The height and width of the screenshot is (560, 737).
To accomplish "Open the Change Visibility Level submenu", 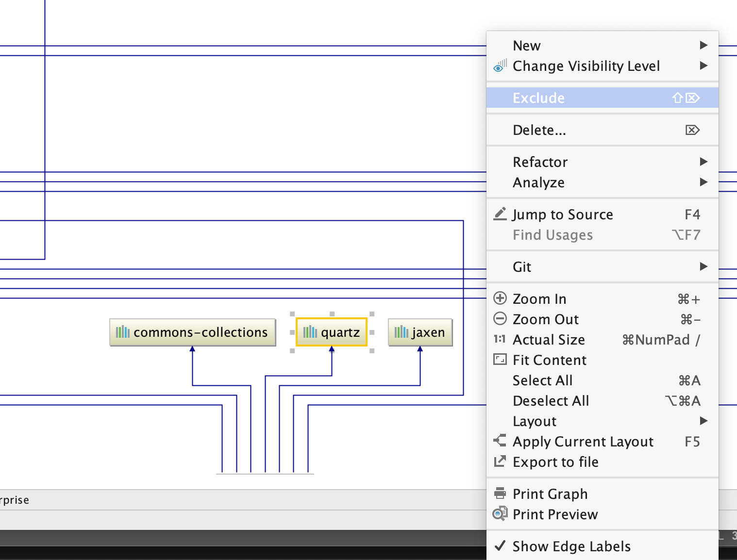I will pyautogui.click(x=586, y=66).
